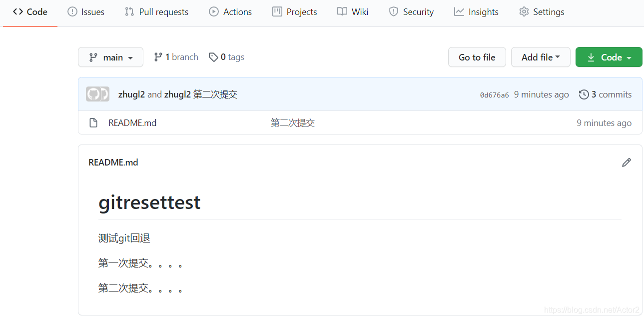Click the line 第二次提交。。。。

(x=141, y=288)
